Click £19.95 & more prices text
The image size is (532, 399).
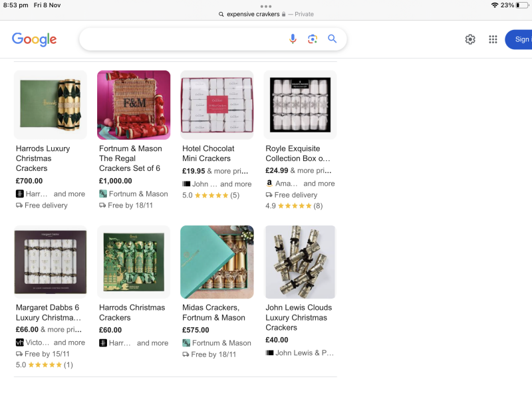click(x=215, y=171)
